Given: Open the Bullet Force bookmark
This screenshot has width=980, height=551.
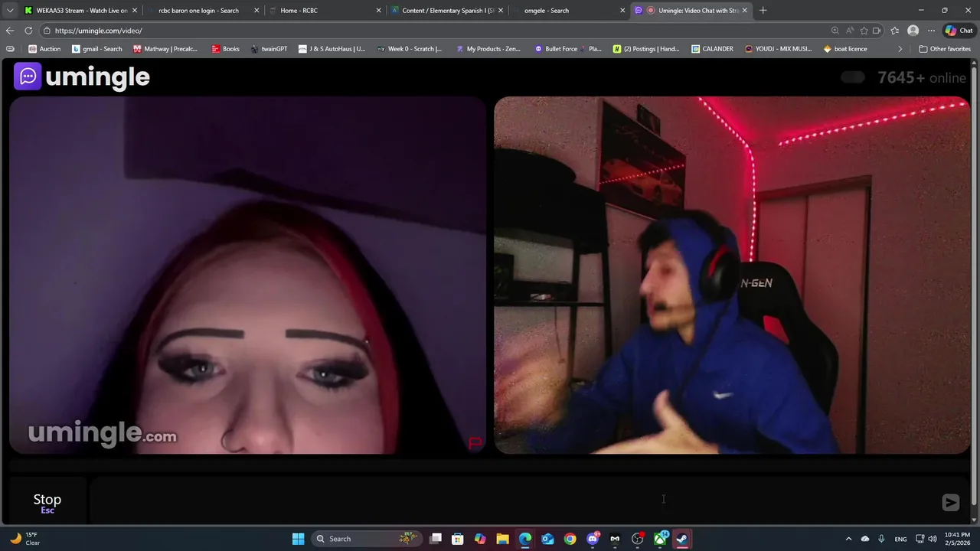Looking at the screenshot, I should pos(568,49).
